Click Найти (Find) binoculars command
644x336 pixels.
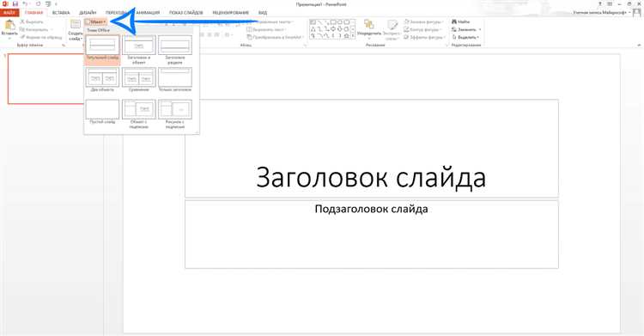460,21
